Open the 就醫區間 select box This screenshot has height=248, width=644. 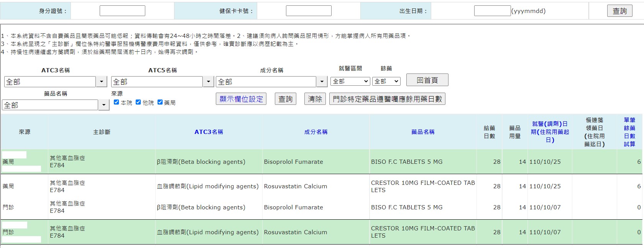pos(350,81)
